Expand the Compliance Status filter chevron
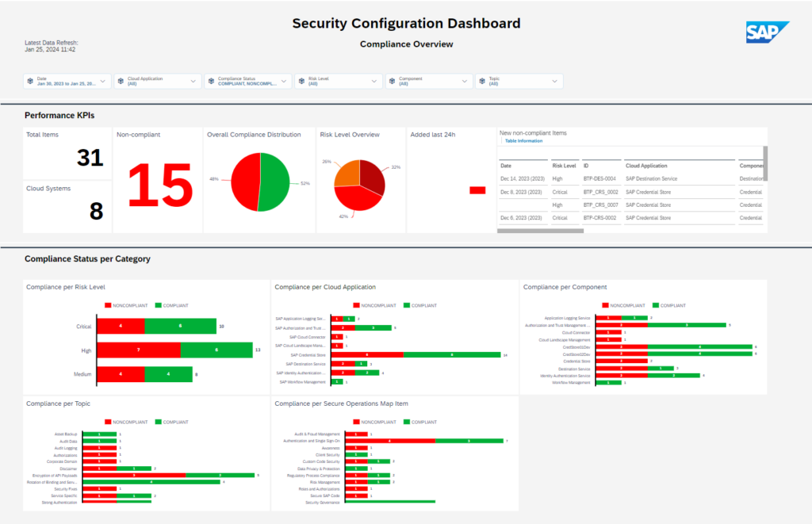 tap(284, 82)
